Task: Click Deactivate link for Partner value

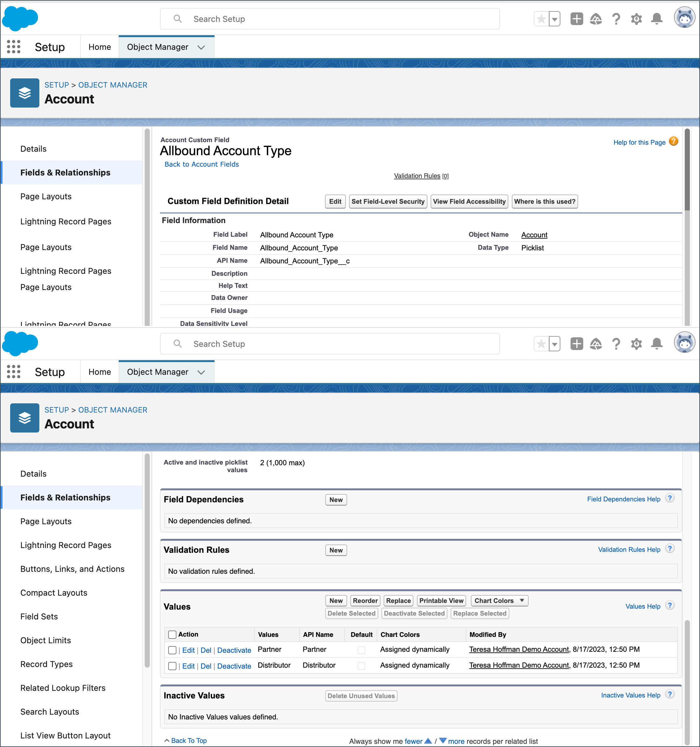Action: click(234, 650)
